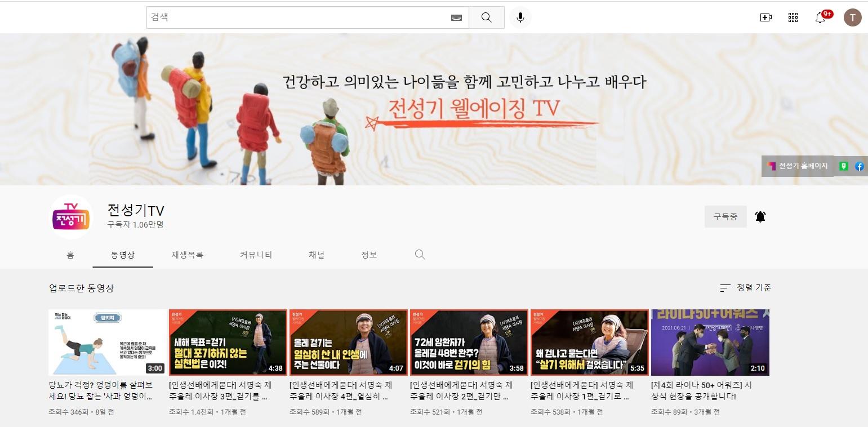The height and width of the screenshot is (427, 868).
Task: Click the 전성기TV channel name
Action: 136,210
